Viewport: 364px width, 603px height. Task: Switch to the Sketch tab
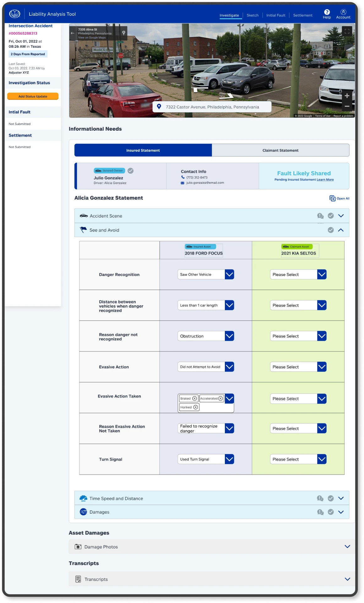pos(253,15)
